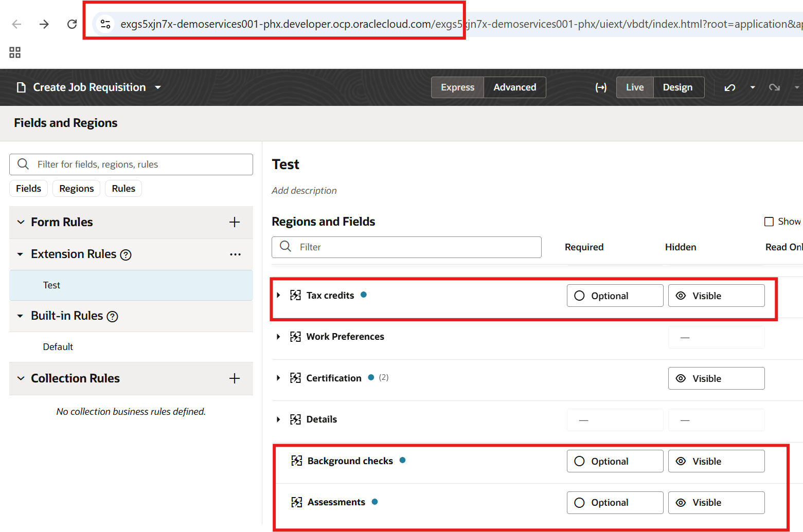Viewport: 803px width, 532px height.
Task: Open Built-in Rules help question icon
Action: [x=112, y=317]
